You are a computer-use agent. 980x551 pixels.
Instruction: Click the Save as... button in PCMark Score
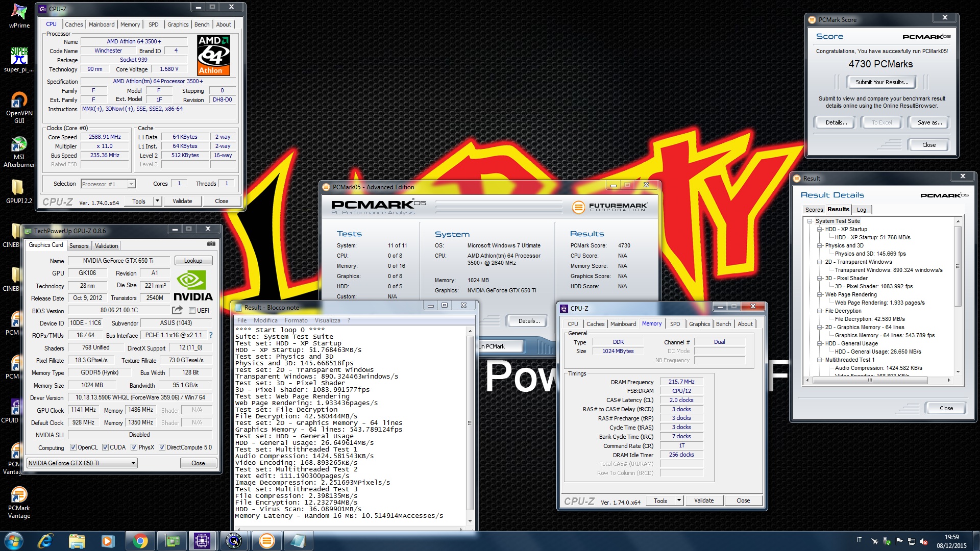(x=929, y=122)
